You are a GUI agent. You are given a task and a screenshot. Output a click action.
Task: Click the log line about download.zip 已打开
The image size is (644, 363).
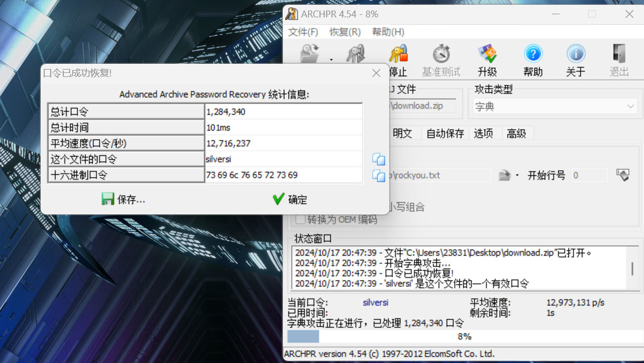[444, 252]
